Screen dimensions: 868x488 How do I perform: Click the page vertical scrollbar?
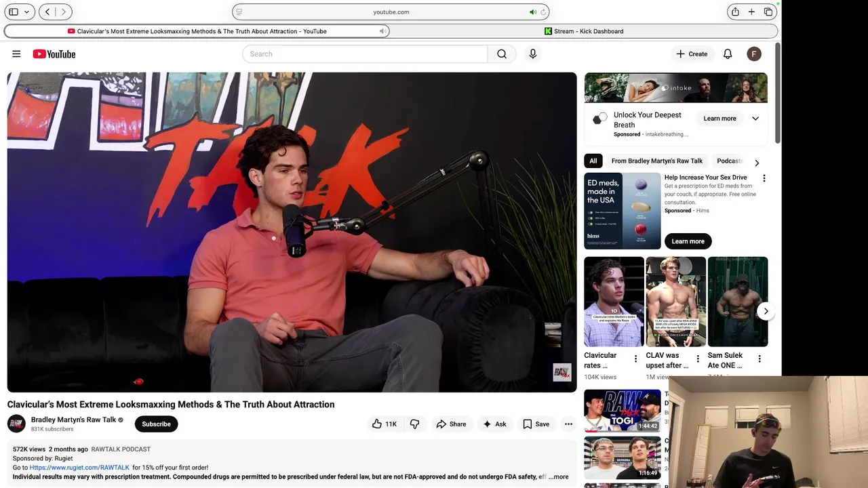pyautogui.click(x=778, y=93)
